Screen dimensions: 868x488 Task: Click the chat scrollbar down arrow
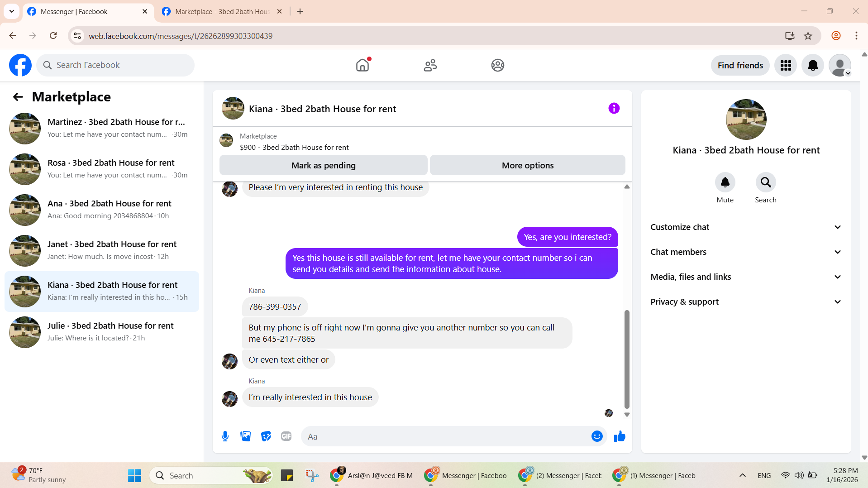(x=627, y=415)
